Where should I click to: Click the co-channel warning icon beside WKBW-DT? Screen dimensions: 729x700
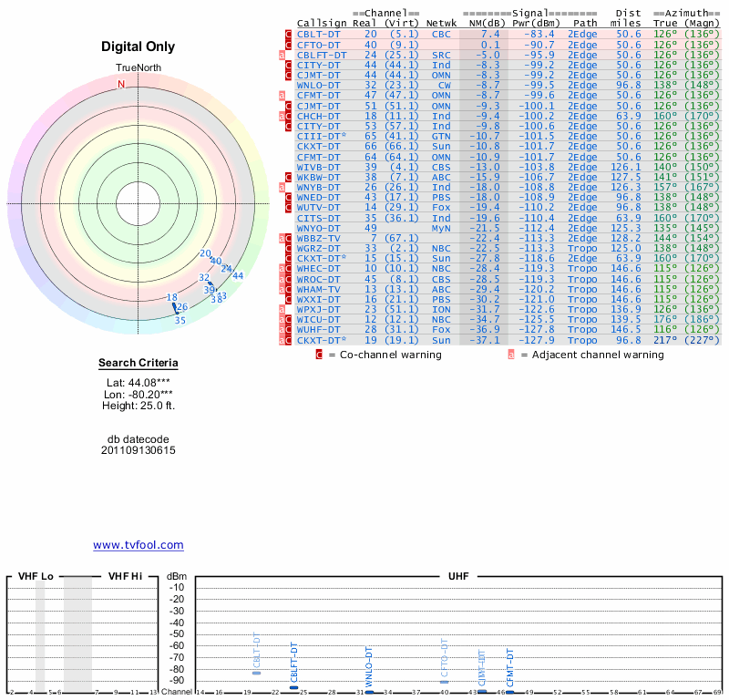[290, 176]
